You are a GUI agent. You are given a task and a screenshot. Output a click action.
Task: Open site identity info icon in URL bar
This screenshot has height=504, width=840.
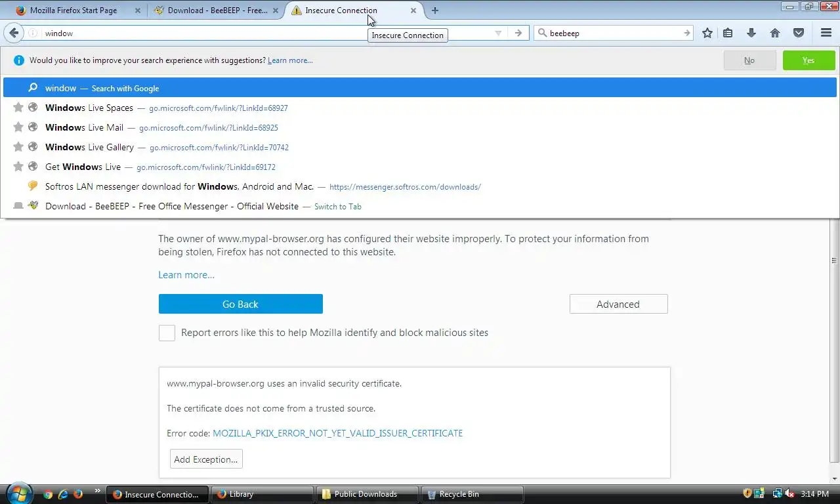pos(33,33)
